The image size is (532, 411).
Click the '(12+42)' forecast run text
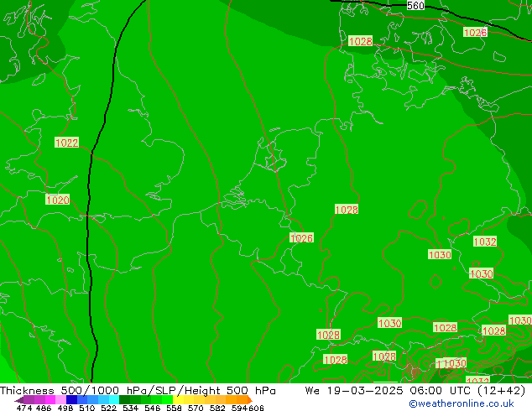tap(501, 391)
